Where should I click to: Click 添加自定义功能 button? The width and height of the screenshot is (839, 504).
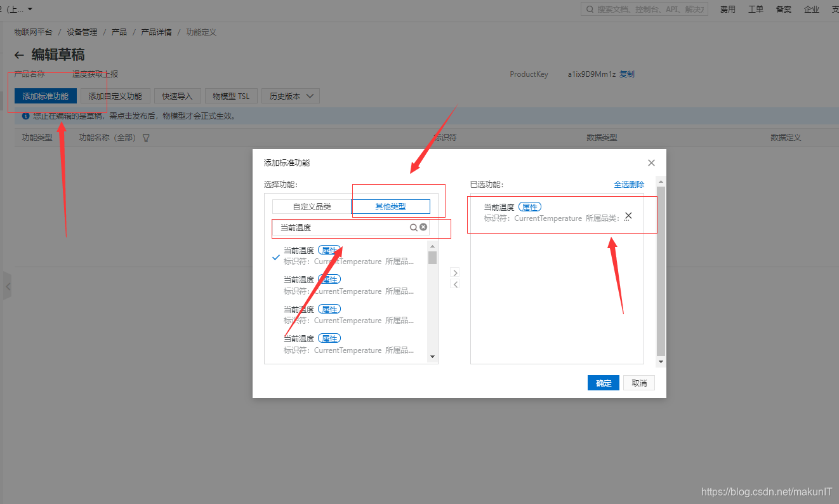coord(116,96)
